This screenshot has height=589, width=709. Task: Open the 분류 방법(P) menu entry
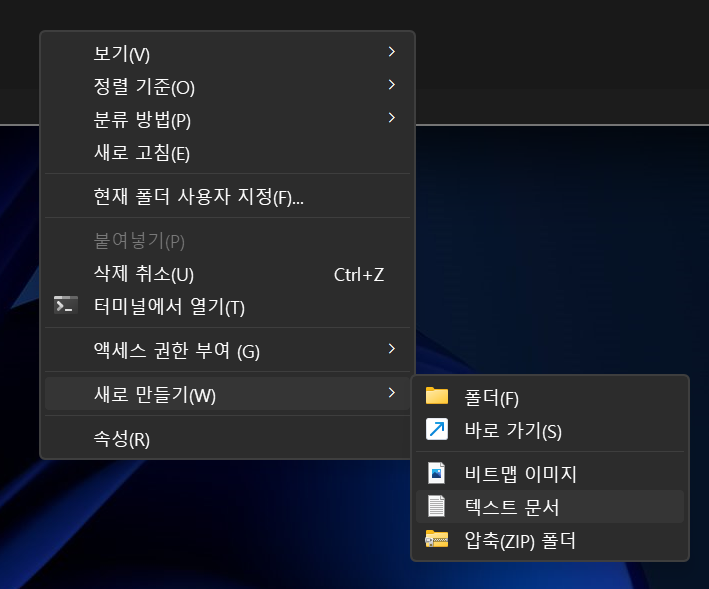point(227,119)
